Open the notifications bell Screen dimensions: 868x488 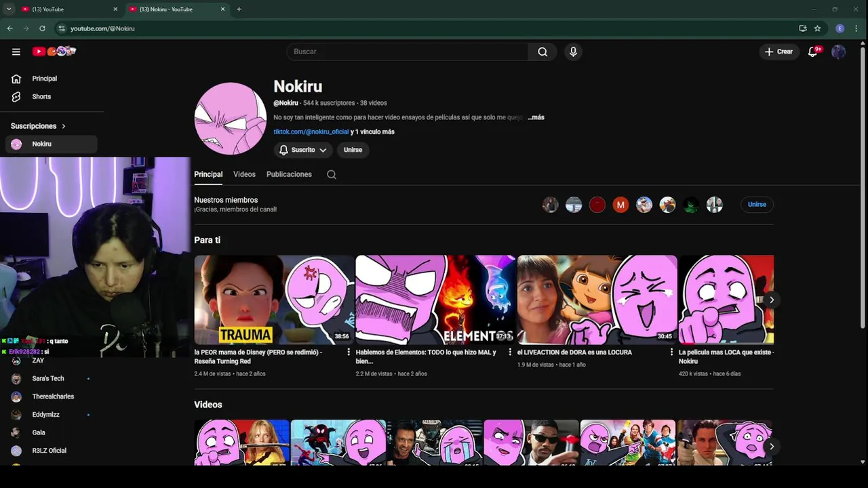(813, 52)
